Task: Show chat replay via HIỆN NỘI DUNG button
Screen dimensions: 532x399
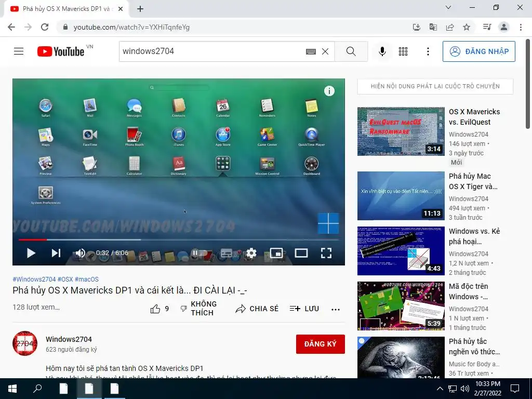Action: 435,86
